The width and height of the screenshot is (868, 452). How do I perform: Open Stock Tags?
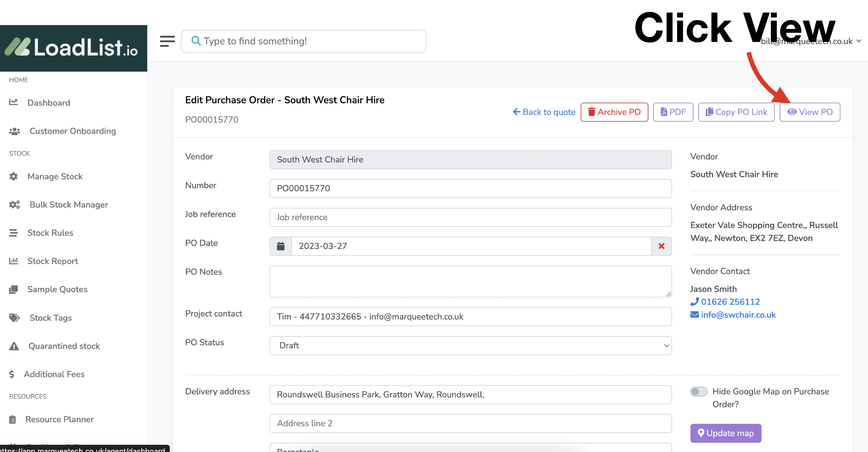pos(51,318)
